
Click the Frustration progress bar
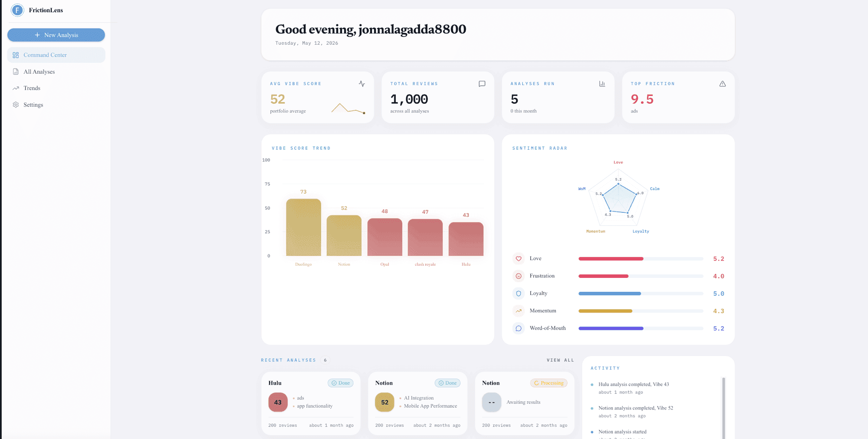pyautogui.click(x=641, y=276)
